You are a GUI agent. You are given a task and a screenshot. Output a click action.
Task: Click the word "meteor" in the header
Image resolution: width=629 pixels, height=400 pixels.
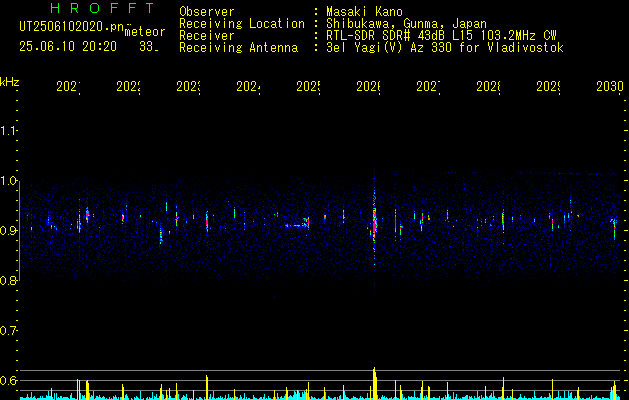(145, 32)
